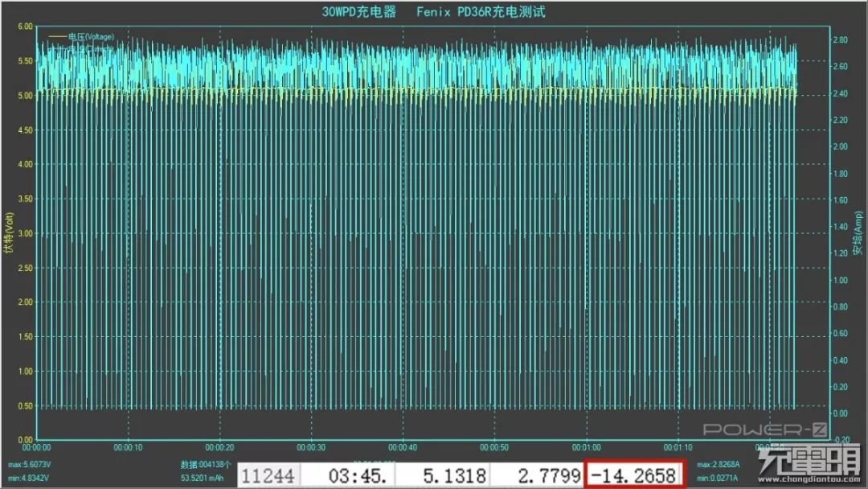Click the 2.80 amp axis label
The image size is (868, 489).
coord(841,40)
